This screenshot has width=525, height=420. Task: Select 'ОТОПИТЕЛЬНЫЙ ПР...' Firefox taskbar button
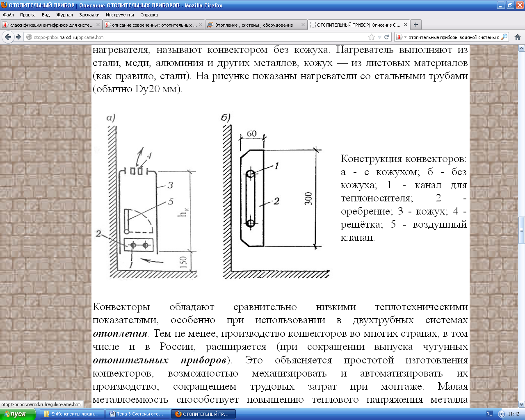(203, 414)
